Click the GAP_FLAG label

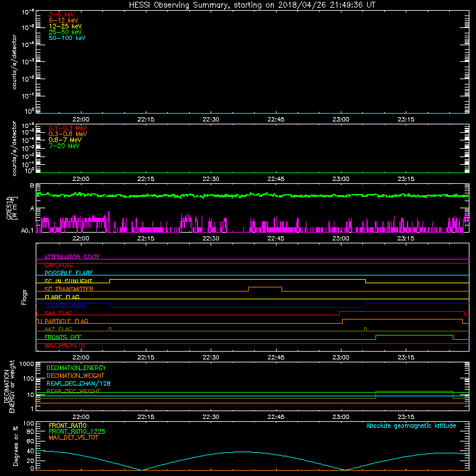tap(58, 265)
